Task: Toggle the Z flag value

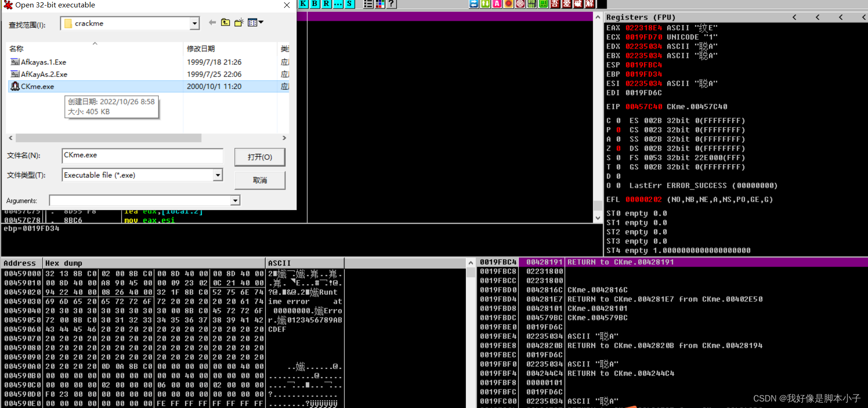Action: pos(618,148)
